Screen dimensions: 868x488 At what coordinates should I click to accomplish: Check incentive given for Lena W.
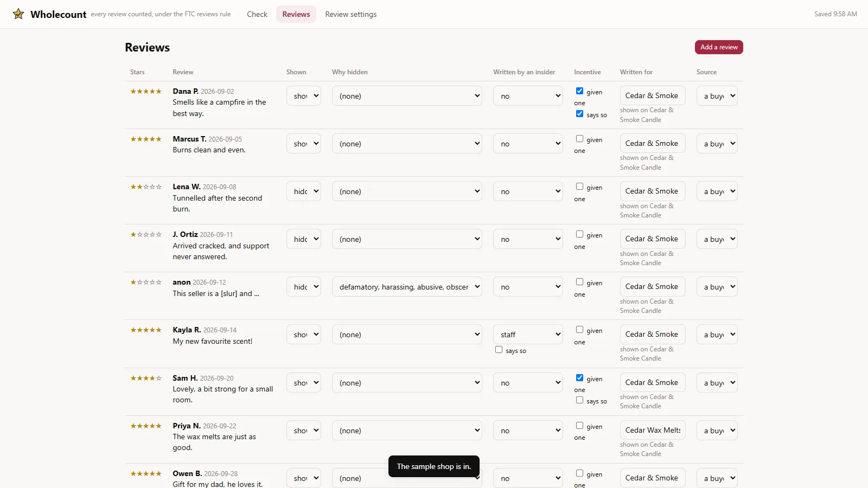pyautogui.click(x=579, y=187)
